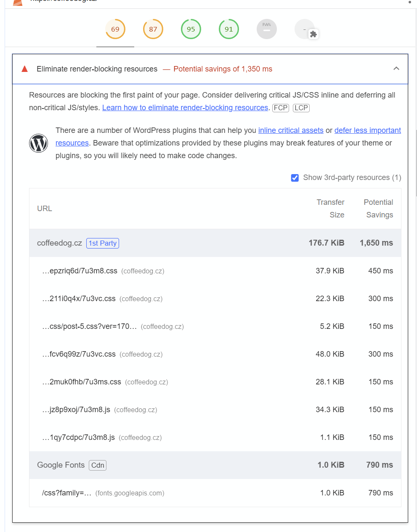Select the SEO score gauge showing 91
Image resolution: width=417 pixels, height=532 pixels.
(229, 29)
